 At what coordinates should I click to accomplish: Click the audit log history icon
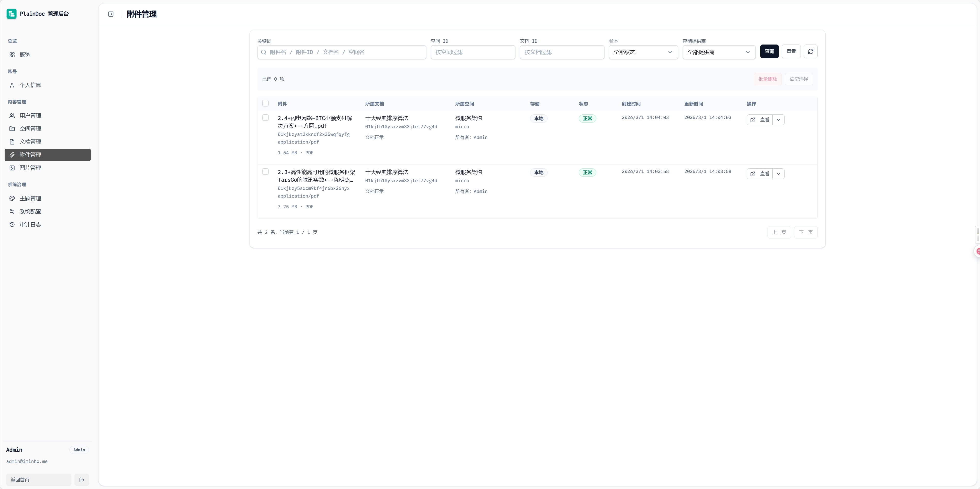[12, 225]
